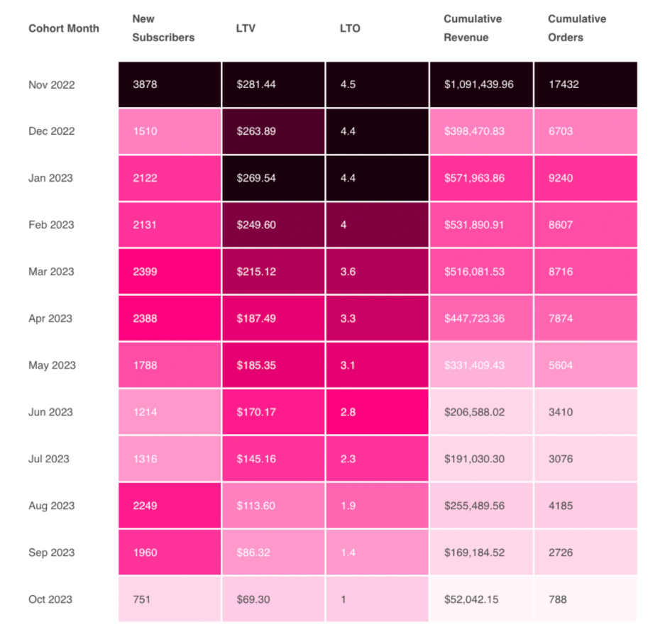Image resolution: width=660 pixels, height=644 pixels.
Task: Select the Oct 2023 row label
Action: tap(51, 599)
